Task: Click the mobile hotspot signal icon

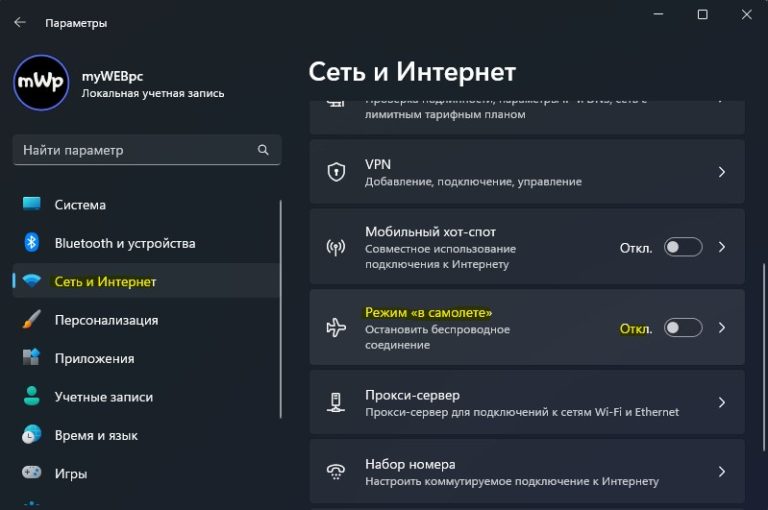Action: pos(337,247)
